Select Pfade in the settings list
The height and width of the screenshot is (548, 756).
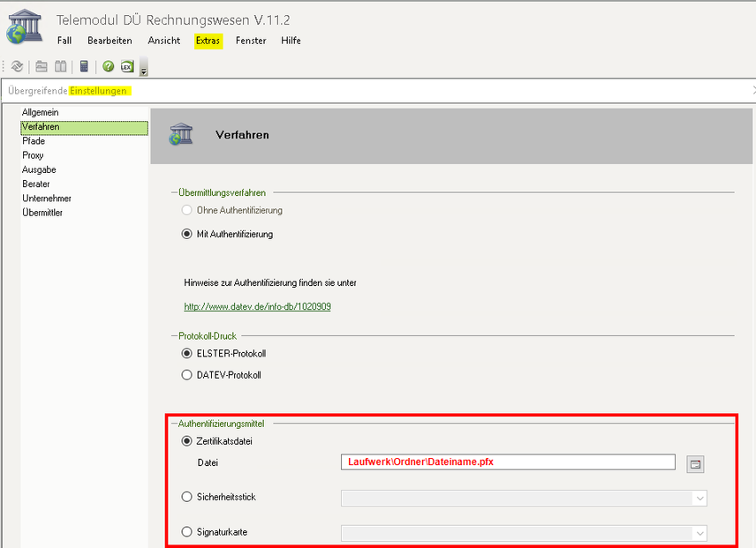pyautogui.click(x=34, y=141)
